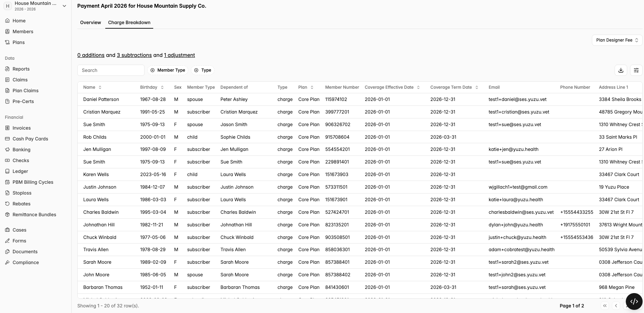The width and height of the screenshot is (644, 313).
Task: Click the Remittance Bundles icon
Action: tap(7, 214)
